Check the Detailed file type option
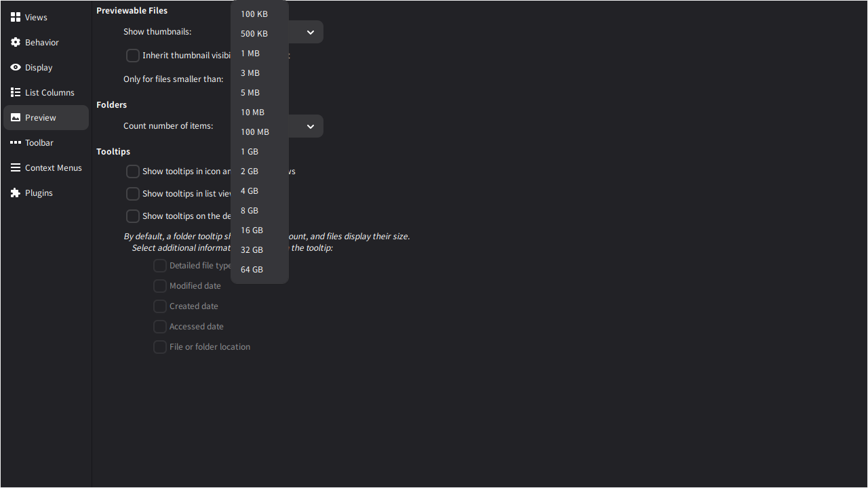The width and height of the screenshot is (868, 488). (x=160, y=266)
